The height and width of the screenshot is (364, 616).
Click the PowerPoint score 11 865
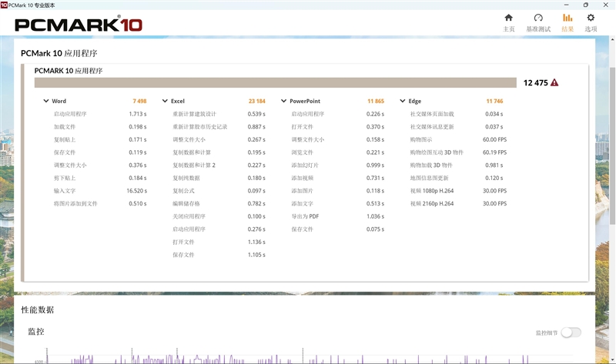pos(376,101)
